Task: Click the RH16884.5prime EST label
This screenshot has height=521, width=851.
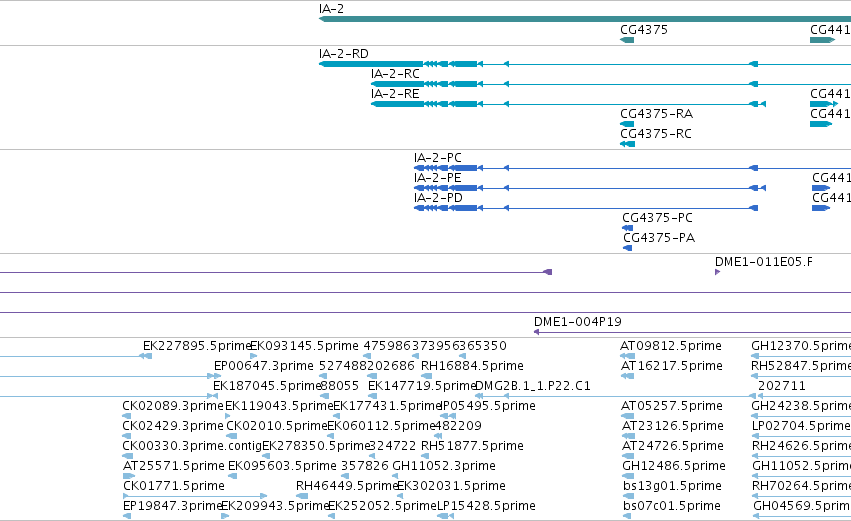Action: click(x=472, y=366)
